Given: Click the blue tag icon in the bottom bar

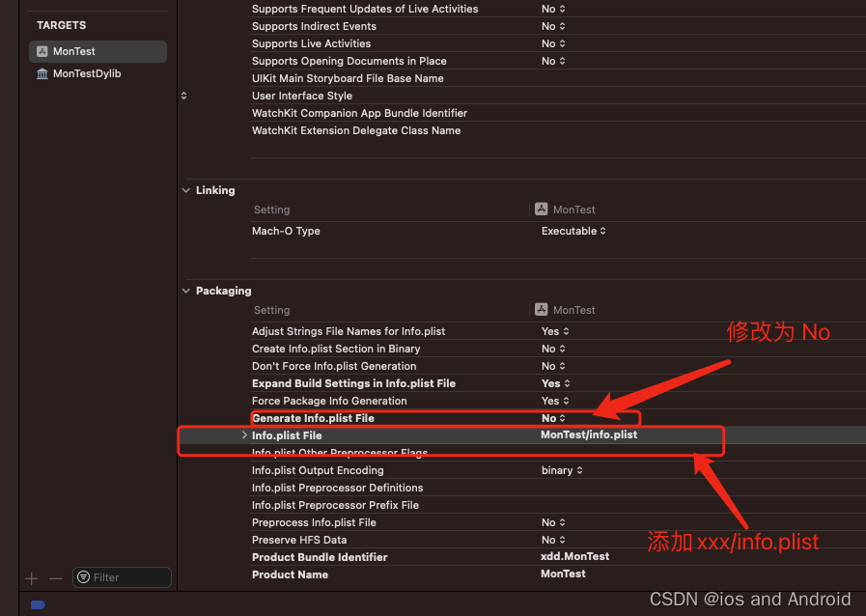Looking at the screenshot, I should [x=38, y=605].
